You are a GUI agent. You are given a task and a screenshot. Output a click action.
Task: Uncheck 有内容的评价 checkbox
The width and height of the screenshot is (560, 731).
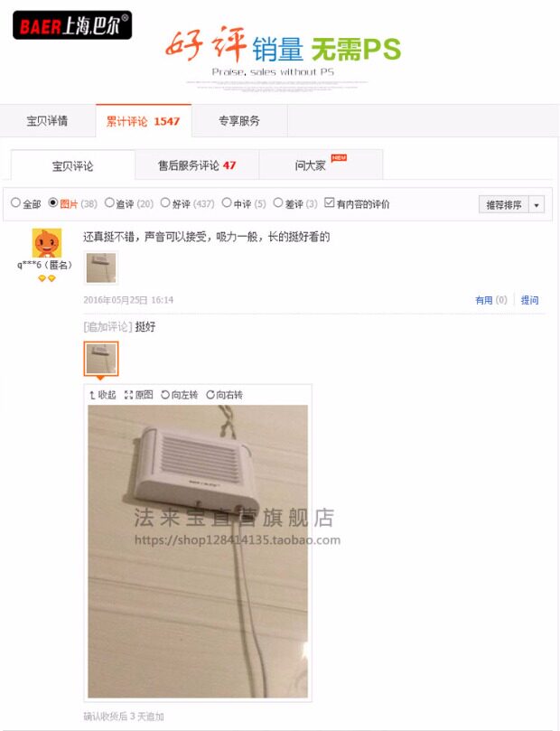pos(330,202)
